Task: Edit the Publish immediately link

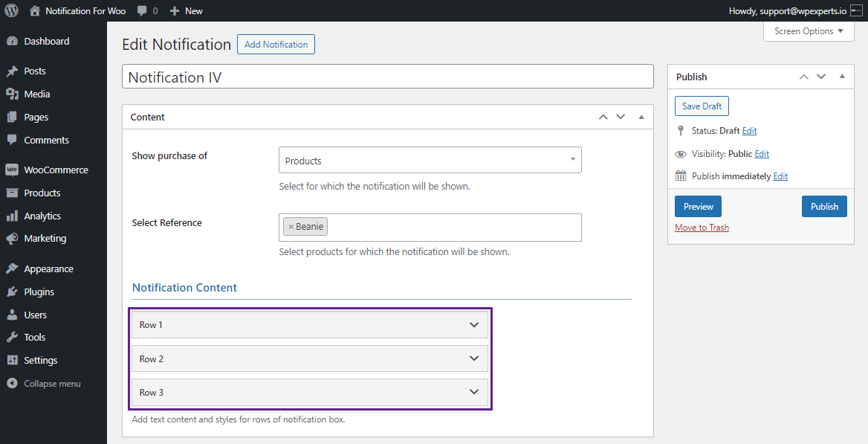Action: (x=780, y=176)
